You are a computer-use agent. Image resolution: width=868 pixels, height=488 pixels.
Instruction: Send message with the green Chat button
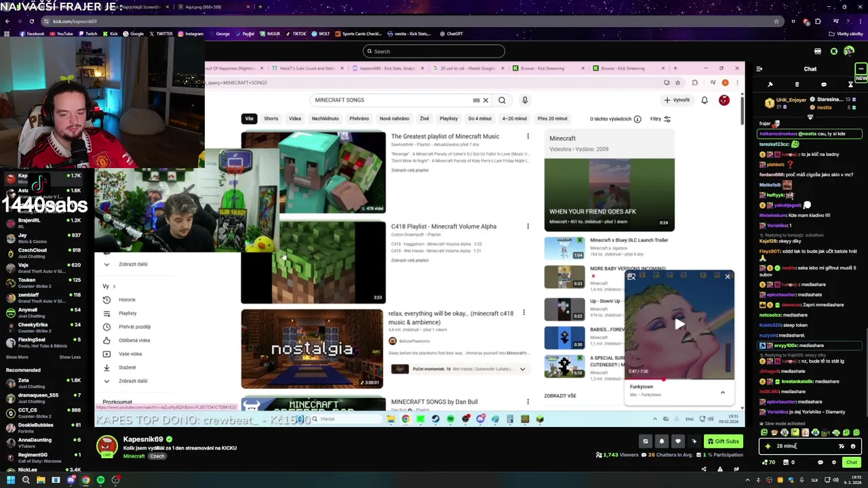852,462
